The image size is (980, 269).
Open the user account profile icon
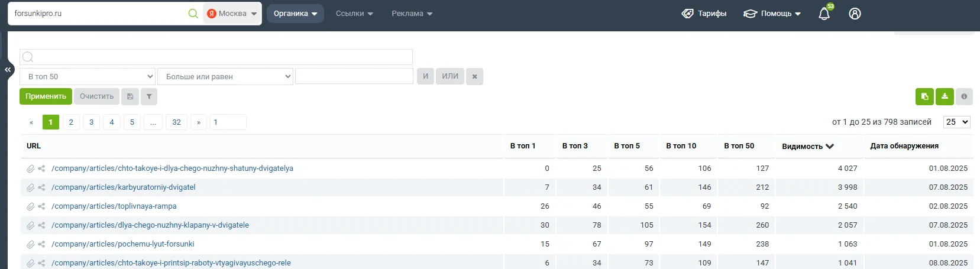tap(855, 14)
